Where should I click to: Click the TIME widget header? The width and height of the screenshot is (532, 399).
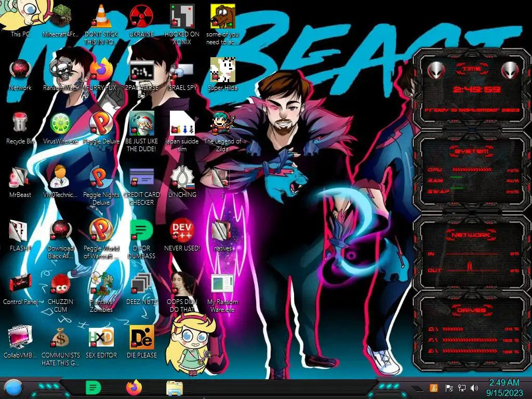pos(472,69)
